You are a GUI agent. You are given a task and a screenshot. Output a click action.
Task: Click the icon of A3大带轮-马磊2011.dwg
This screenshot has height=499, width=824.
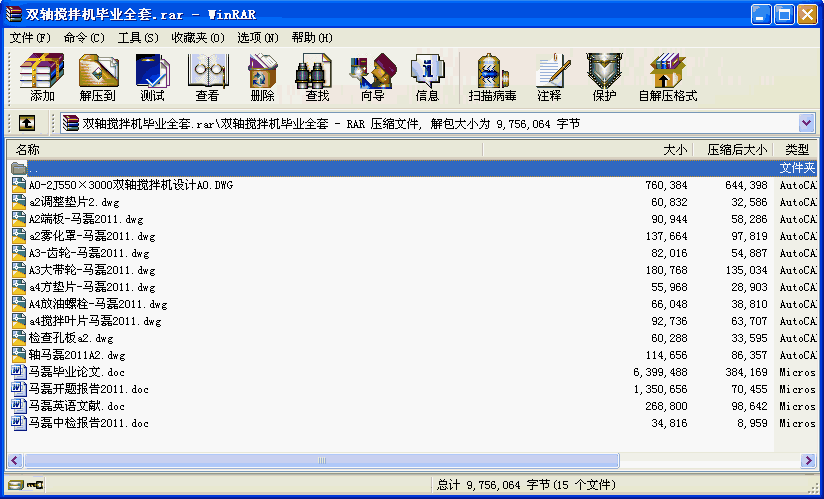[x=19, y=270]
